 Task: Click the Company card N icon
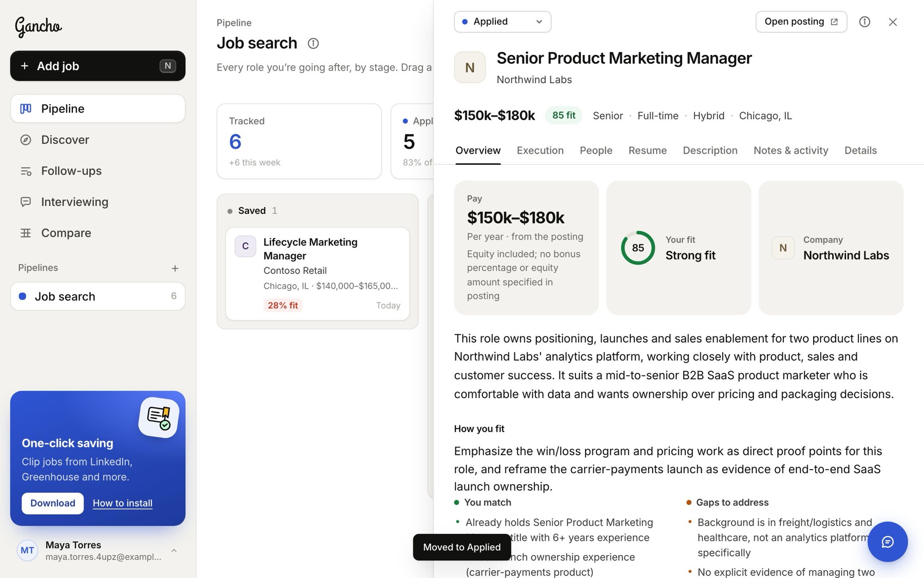pos(783,248)
